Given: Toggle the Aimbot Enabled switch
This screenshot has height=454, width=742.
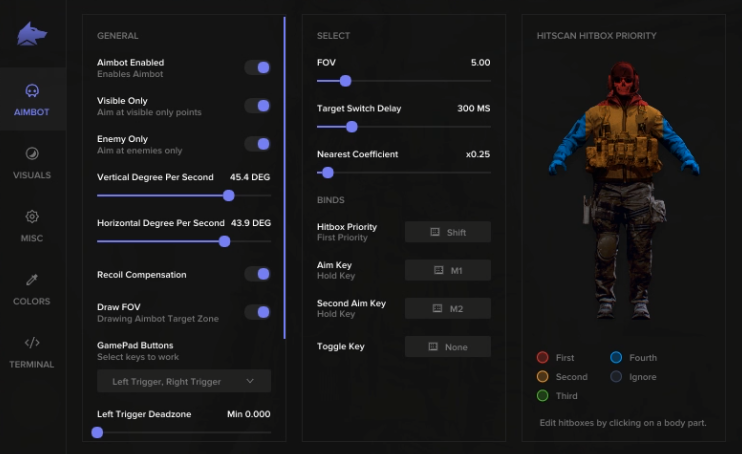Looking at the screenshot, I should click(x=258, y=68).
